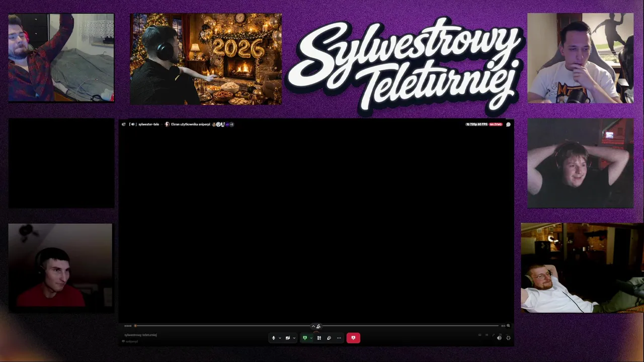Open the chat bubble icon top right
Image resolution: width=644 pixels, height=362 pixels.
508,124
